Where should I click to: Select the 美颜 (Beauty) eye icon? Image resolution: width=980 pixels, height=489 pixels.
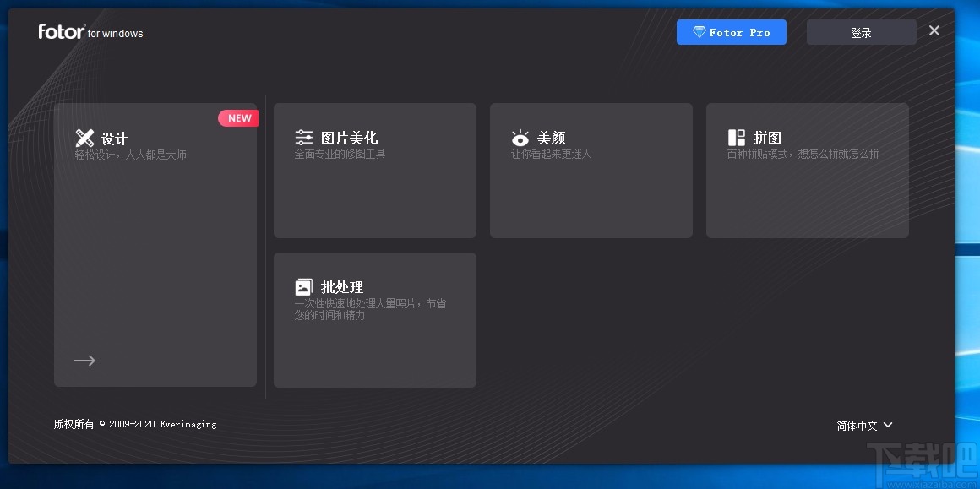pos(520,137)
